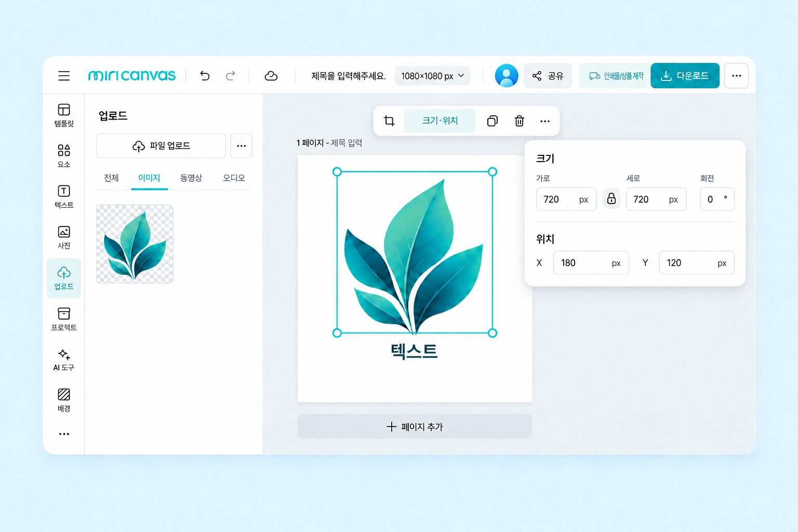Open the 프로젝트 projects panel
The height and width of the screenshot is (532, 798).
click(64, 319)
